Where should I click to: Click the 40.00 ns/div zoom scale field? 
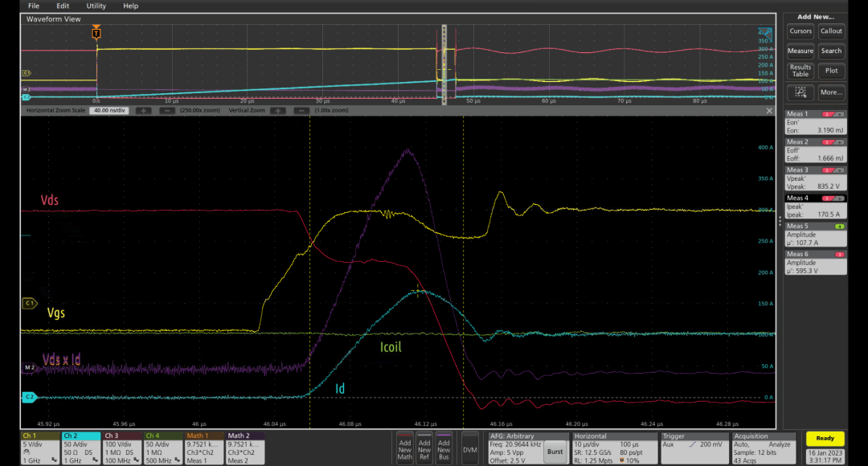pyautogui.click(x=109, y=111)
